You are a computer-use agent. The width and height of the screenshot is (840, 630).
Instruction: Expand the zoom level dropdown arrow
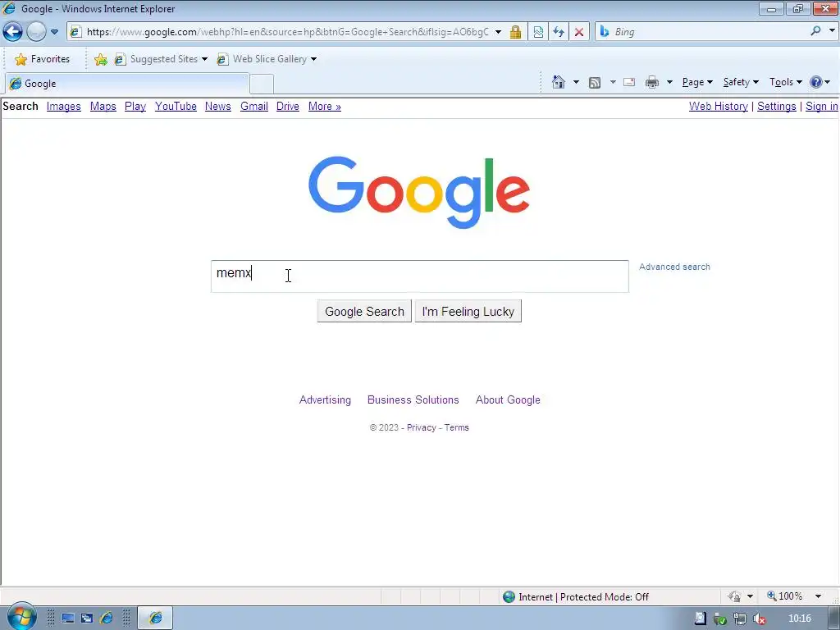(818, 596)
